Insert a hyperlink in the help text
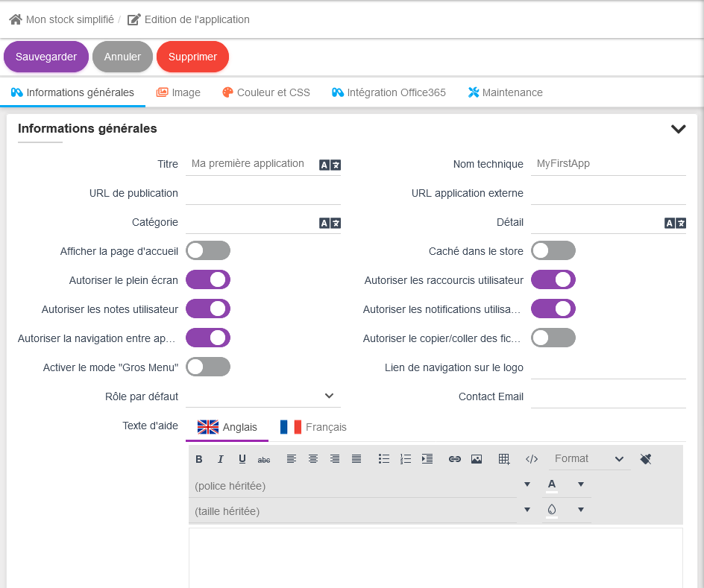This screenshot has height=588, width=704. pos(455,459)
